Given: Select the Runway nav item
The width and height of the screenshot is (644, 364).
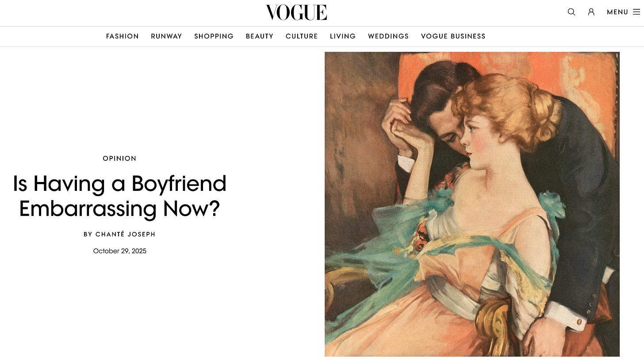Looking at the screenshot, I should (x=166, y=36).
